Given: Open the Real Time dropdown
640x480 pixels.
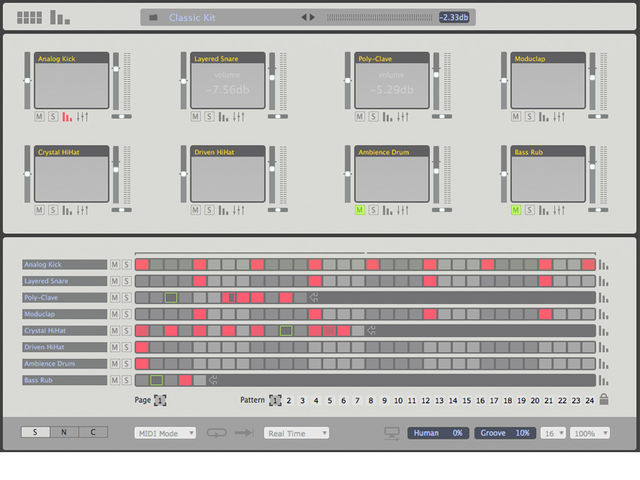Looking at the screenshot, I should pyautogui.click(x=296, y=433).
